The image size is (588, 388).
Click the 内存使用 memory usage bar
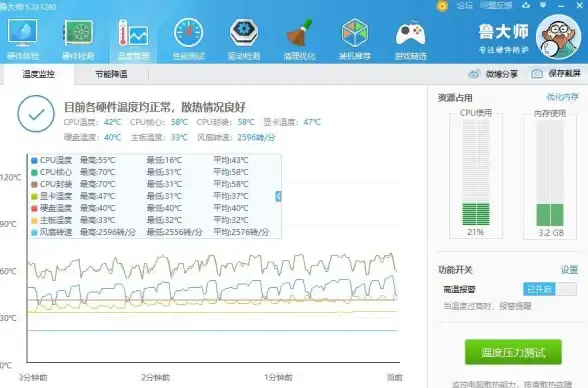[550, 173]
